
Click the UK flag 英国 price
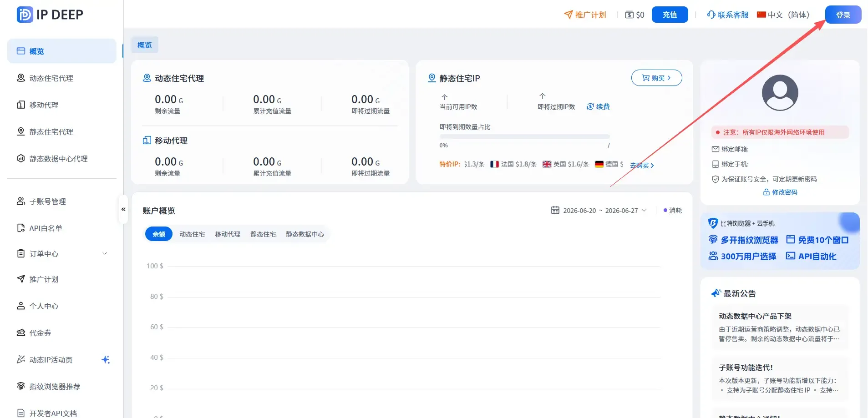(x=566, y=164)
